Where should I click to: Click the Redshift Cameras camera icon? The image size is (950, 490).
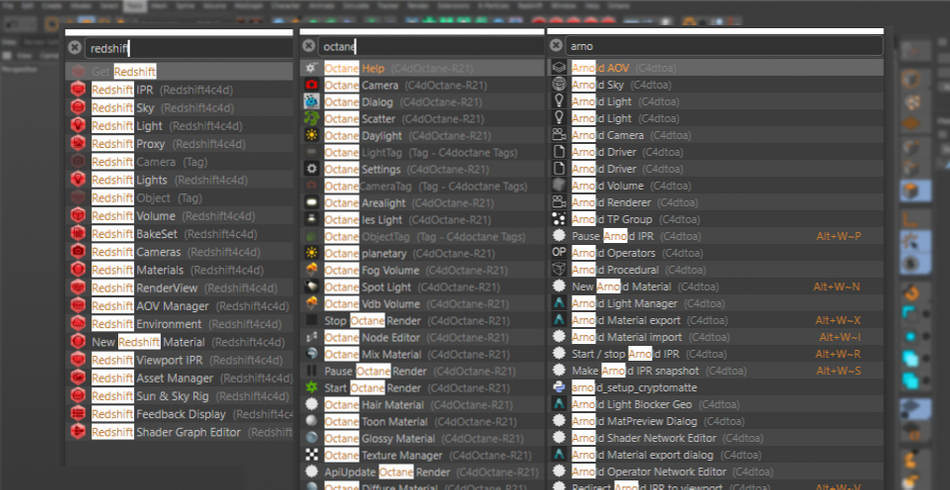(78, 251)
